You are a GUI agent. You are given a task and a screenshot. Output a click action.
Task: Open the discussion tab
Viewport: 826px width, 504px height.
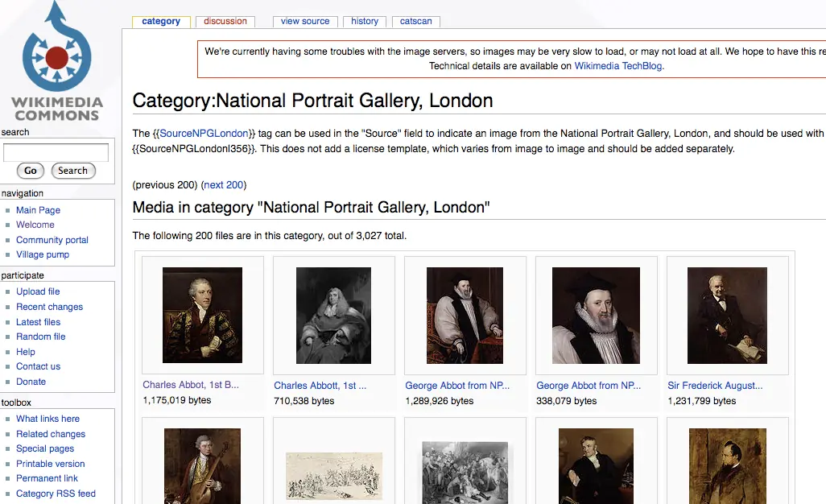point(225,22)
